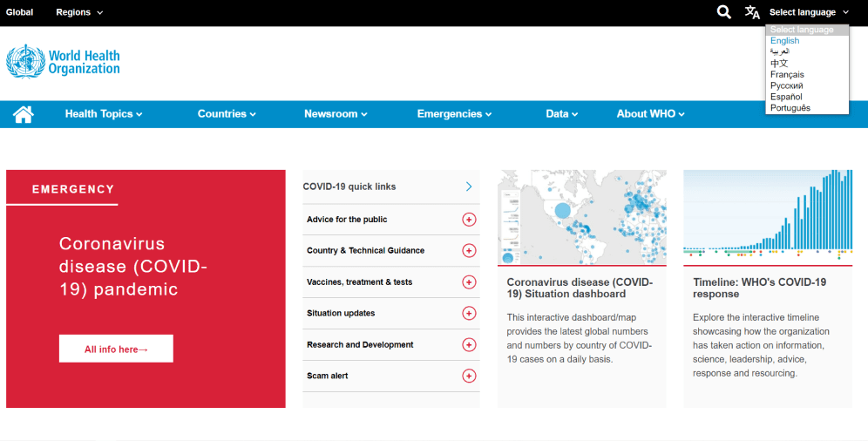Open Timeline: WHO's COVID-19 response title
Viewport: 868px width, 441px height.
coord(760,288)
